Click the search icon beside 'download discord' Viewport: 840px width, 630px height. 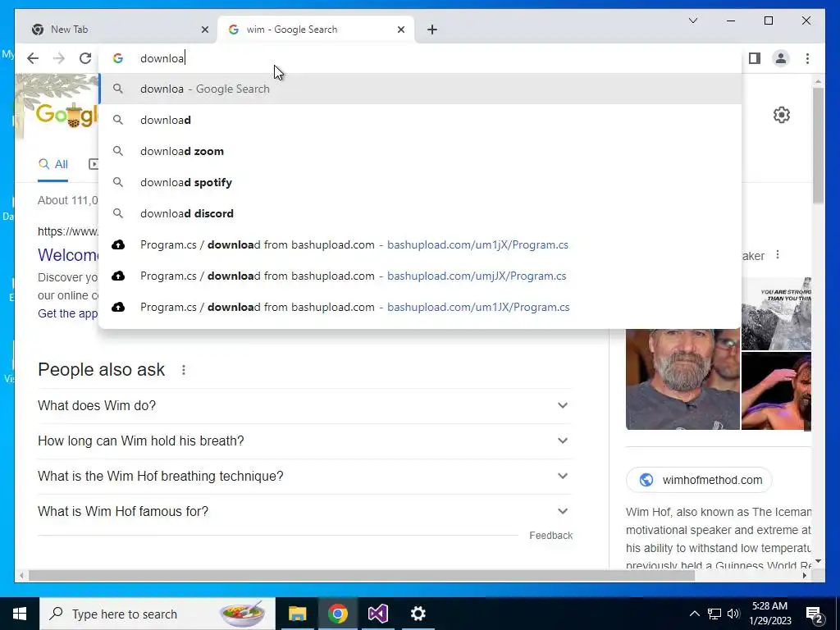(118, 213)
